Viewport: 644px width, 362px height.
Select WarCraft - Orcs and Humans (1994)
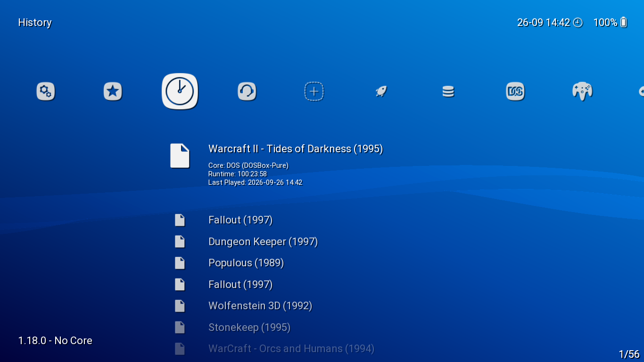[x=291, y=349]
